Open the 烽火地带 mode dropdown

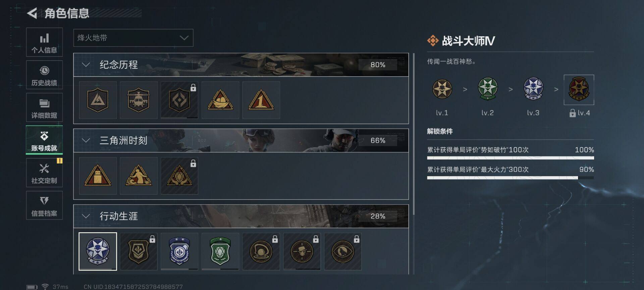tap(133, 38)
